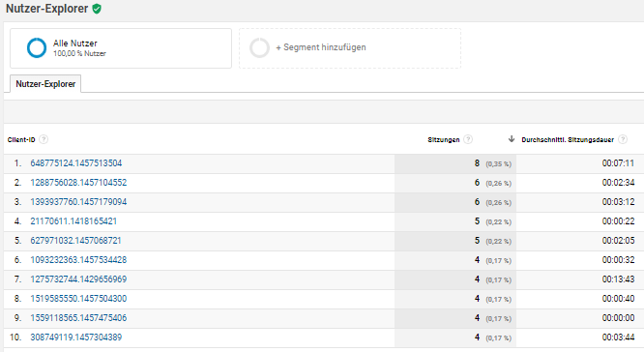
Task: Open client 1519585550.1457504300
Action: pyautogui.click(x=78, y=298)
